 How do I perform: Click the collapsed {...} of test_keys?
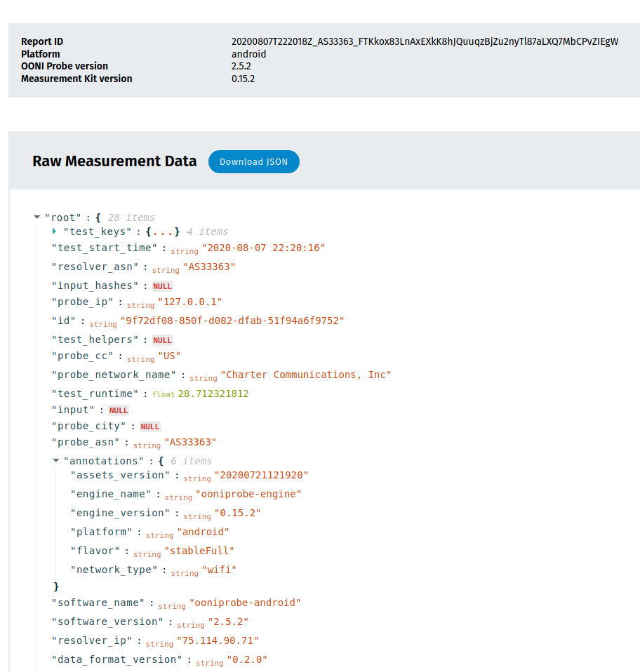[x=163, y=231]
